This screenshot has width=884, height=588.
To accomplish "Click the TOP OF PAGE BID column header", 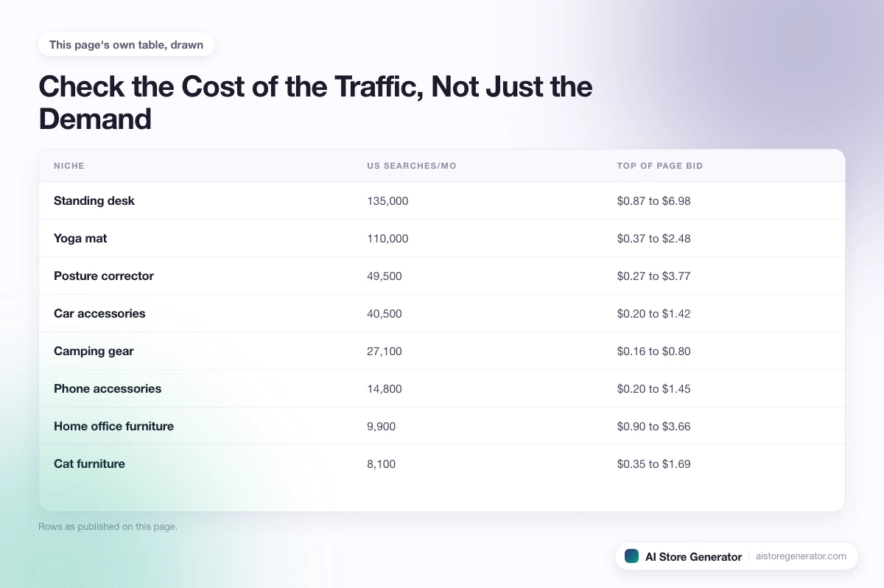I will pyautogui.click(x=660, y=166).
